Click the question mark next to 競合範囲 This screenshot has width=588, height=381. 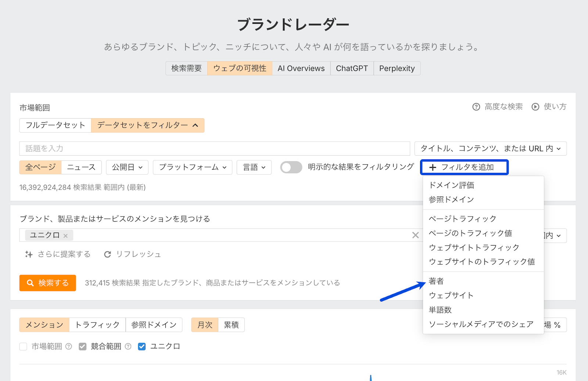[x=128, y=346]
